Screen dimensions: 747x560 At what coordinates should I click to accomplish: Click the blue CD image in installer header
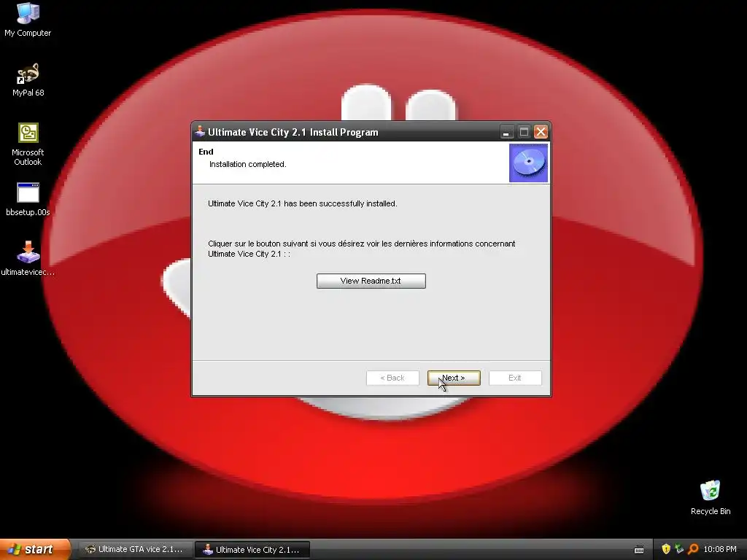(x=528, y=163)
